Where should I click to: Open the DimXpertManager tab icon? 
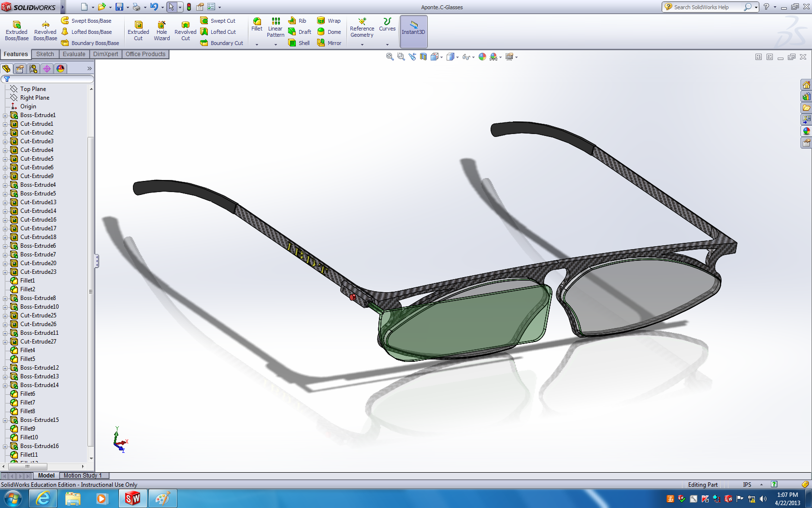pos(47,69)
